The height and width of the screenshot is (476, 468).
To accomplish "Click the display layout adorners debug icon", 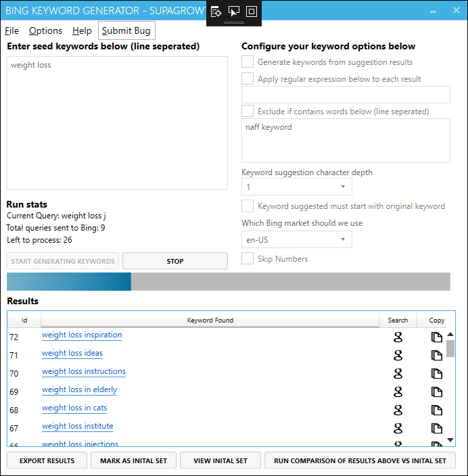I will [252, 12].
